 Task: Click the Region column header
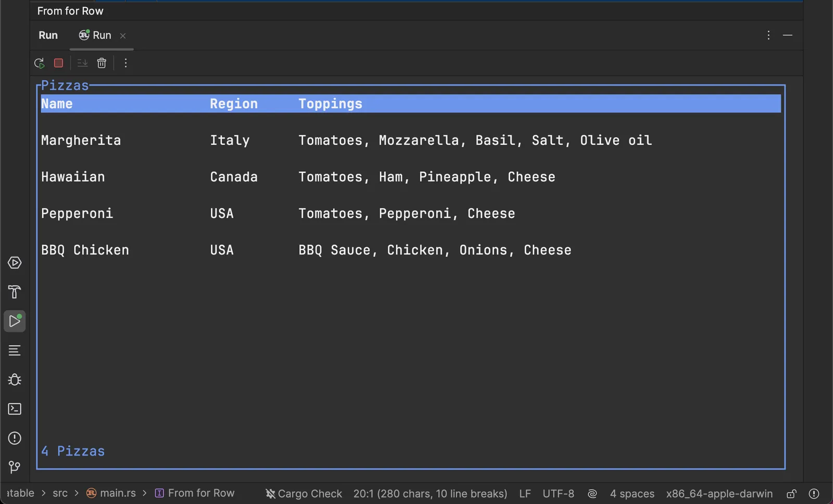(x=234, y=104)
